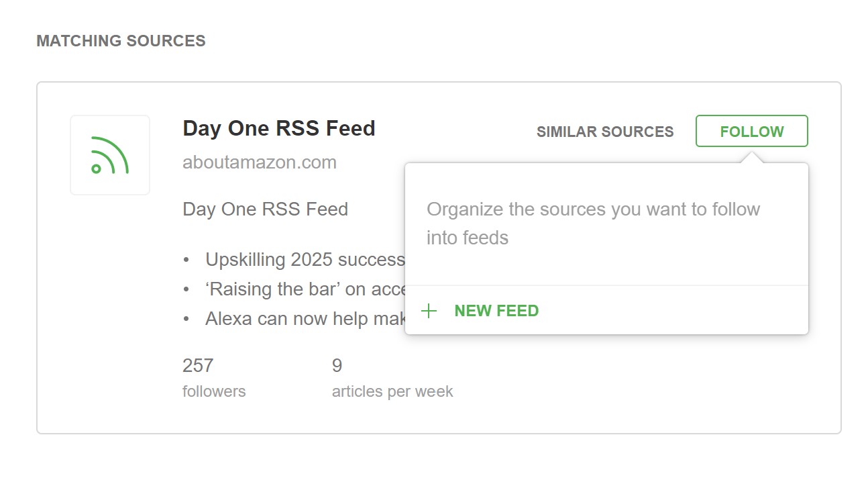Screen dimensions: 868x478
Task: Click the 'followers' label under 257
Action: tap(214, 391)
